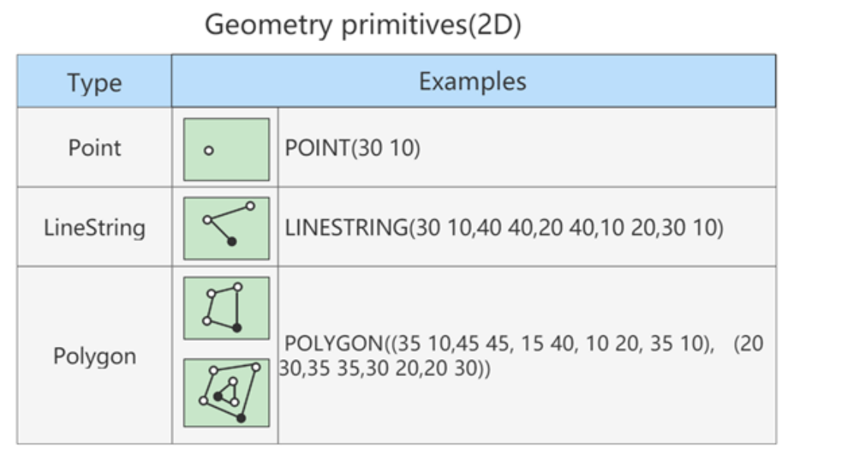Screen dimensions: 868x458
Task: Click the POINT(30 10) text
Action: (353, 148)
